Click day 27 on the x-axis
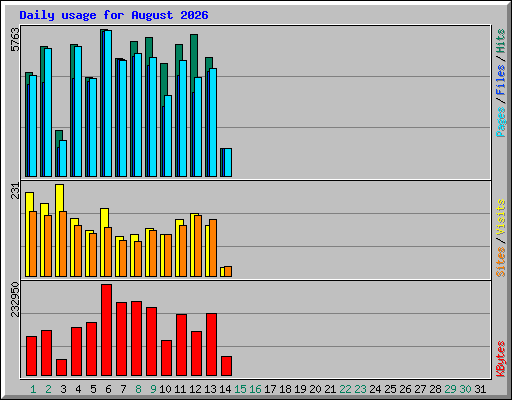The height and width of the screenshot is (400, 512). [420, 389]
